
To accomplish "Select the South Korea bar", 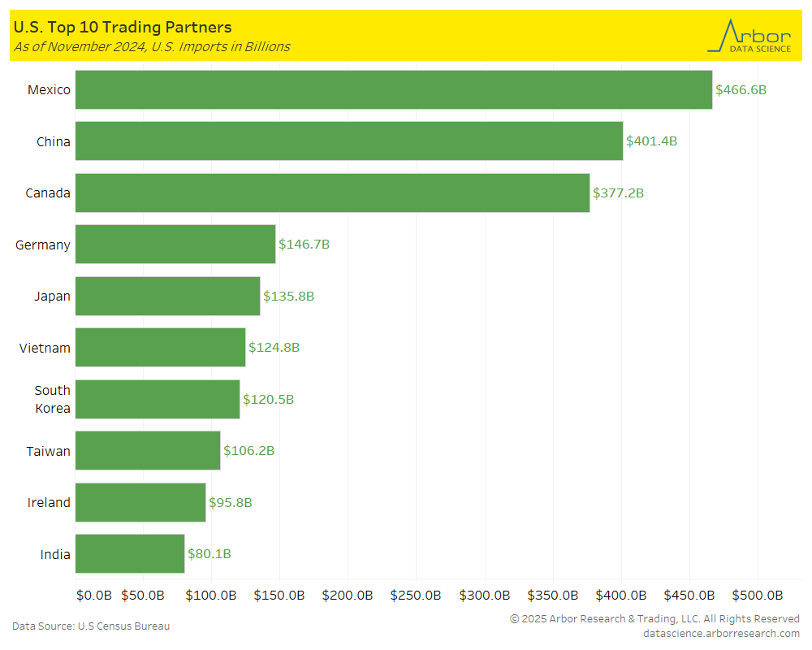I will 158,399.
